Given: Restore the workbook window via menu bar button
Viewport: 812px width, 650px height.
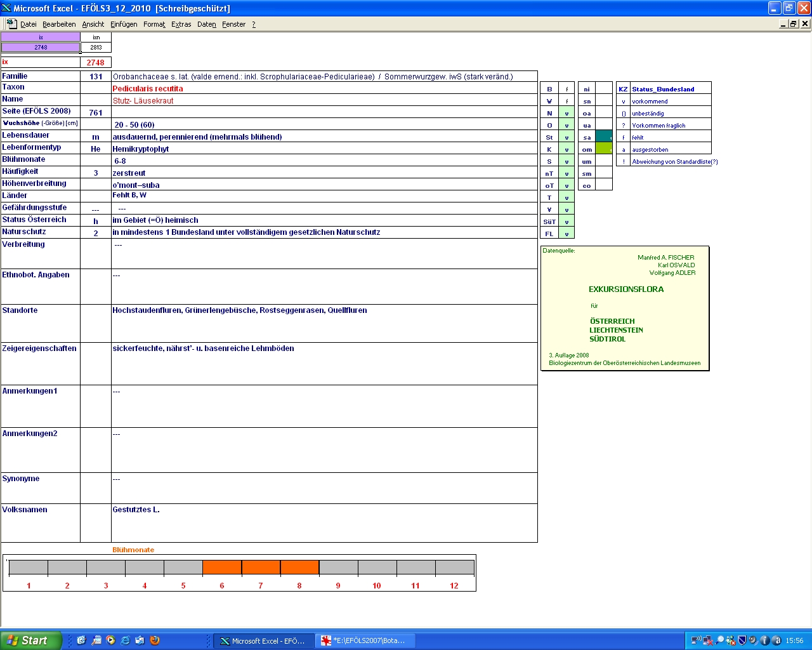Looking at the screenshot, I should click(x=794, y=23).
